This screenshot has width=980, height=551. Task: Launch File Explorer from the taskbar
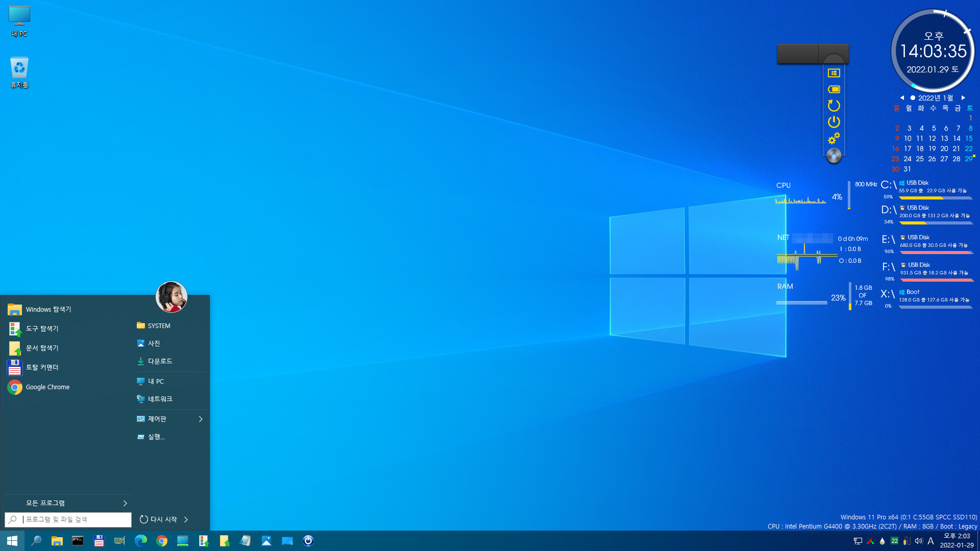[57, 541]
